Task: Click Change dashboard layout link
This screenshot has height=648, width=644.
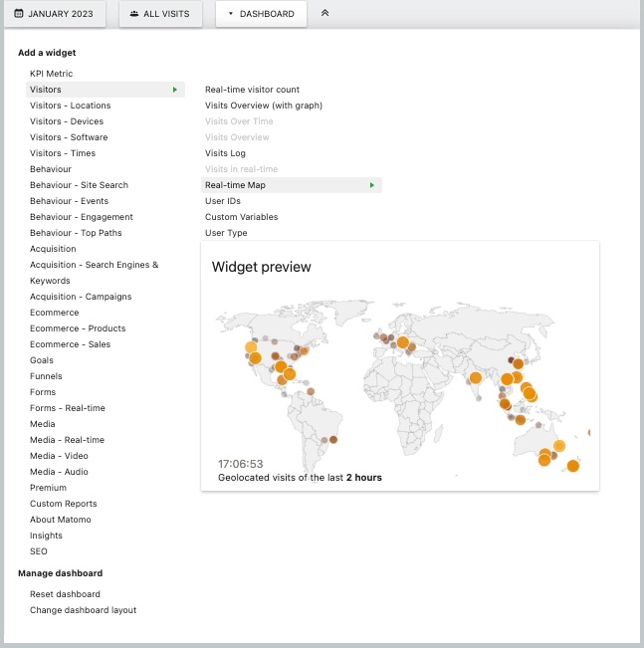Action: 83,610
